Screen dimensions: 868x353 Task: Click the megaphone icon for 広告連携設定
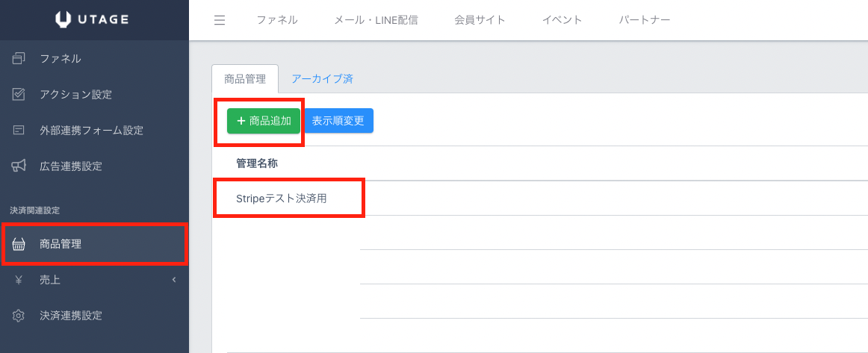coord(19,166)
